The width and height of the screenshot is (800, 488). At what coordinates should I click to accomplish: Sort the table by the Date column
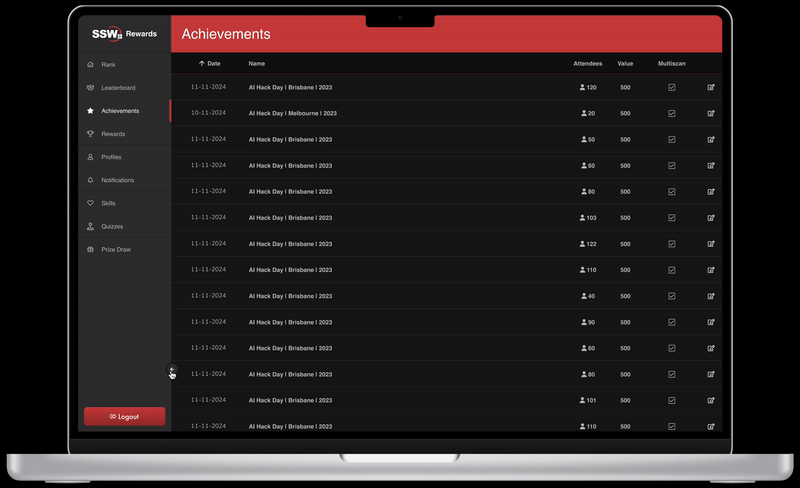pyautogui.click(x=213, y=63)
